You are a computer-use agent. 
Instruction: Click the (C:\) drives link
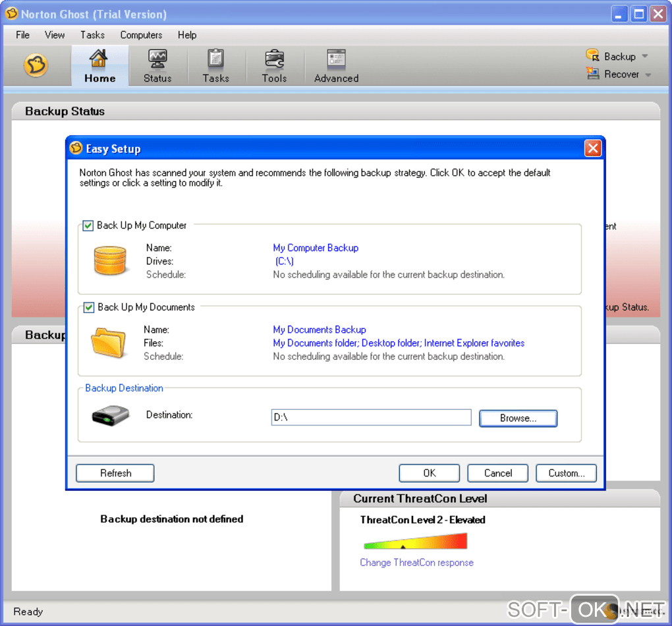click(x=284, y=261)
